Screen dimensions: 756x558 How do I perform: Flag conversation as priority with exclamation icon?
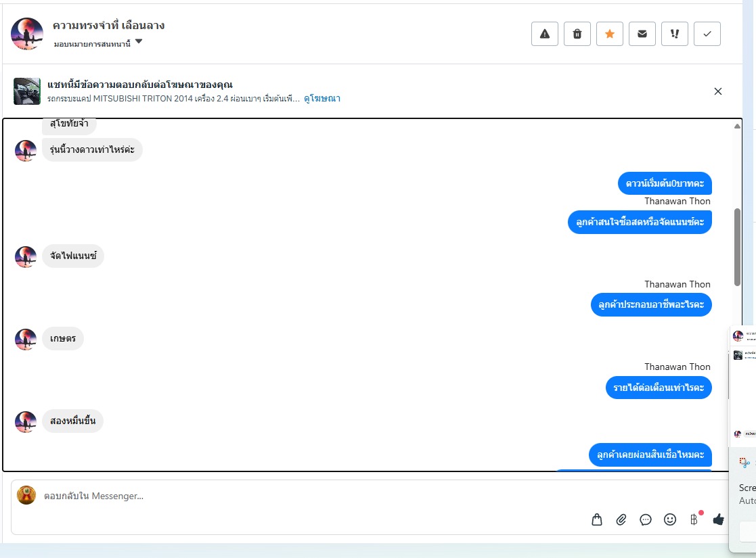point(675,34)
